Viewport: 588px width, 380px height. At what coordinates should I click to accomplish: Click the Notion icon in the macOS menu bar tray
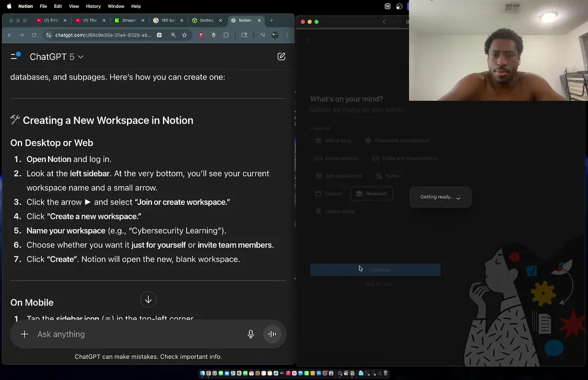point(387,6)
